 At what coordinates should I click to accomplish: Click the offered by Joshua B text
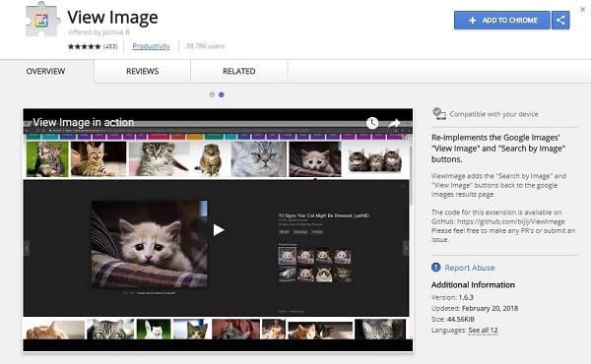click(99, 32)
